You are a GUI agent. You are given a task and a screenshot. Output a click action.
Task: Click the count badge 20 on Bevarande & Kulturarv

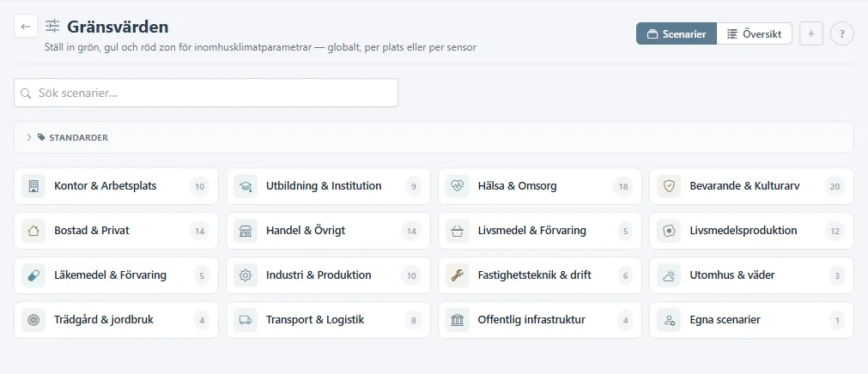pos(835,186)
